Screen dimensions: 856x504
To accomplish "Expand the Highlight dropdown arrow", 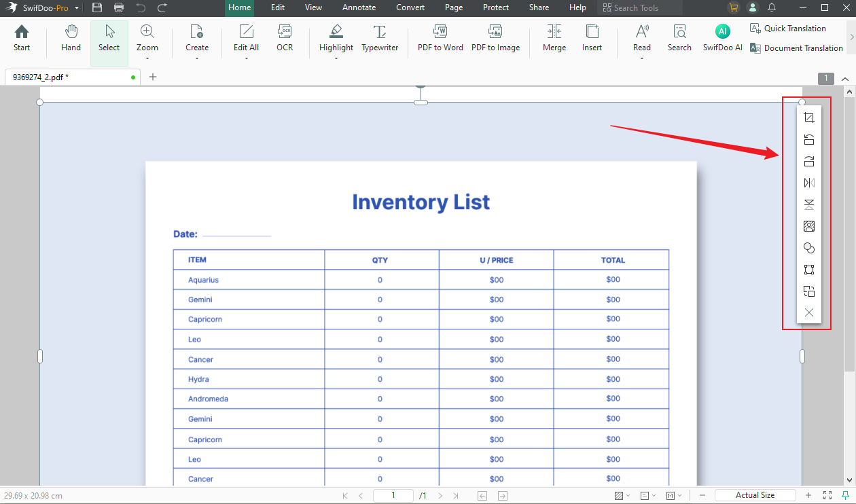I will coord(336,58).
